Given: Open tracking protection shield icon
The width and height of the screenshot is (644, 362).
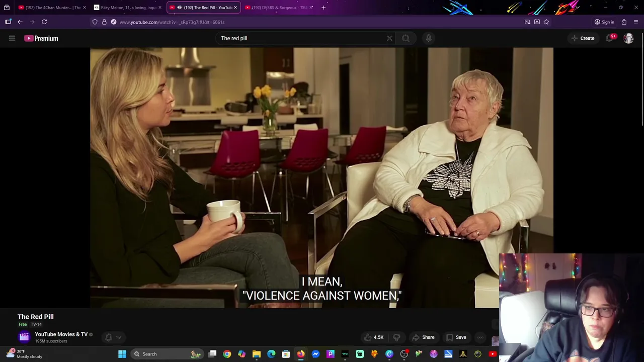Looking at the screenshot, I should [95, 22].
